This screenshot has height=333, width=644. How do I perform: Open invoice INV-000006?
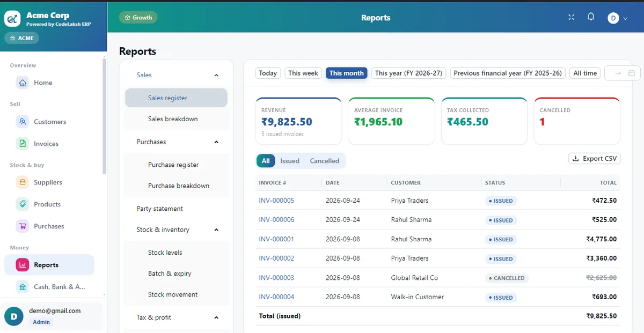(x=276, y=220)
